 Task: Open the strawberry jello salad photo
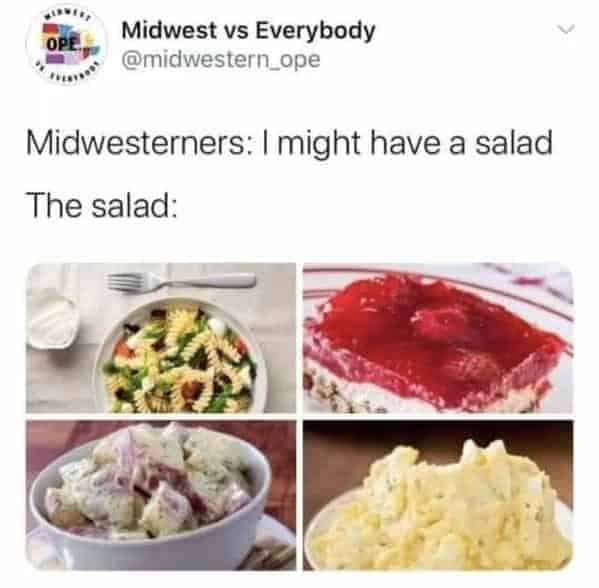[x=438, y=338]
